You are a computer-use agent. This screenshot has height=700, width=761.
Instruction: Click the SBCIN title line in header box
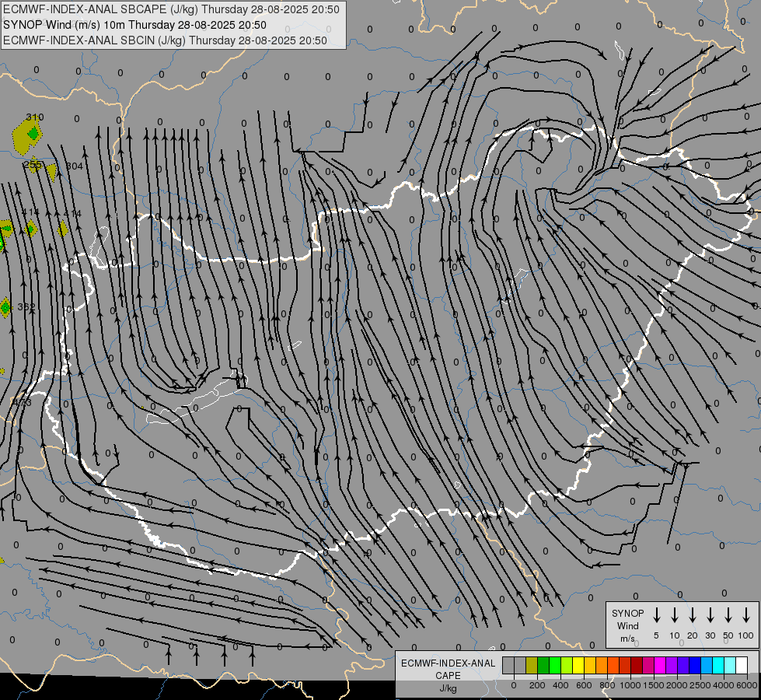click(x=165, y=40)
